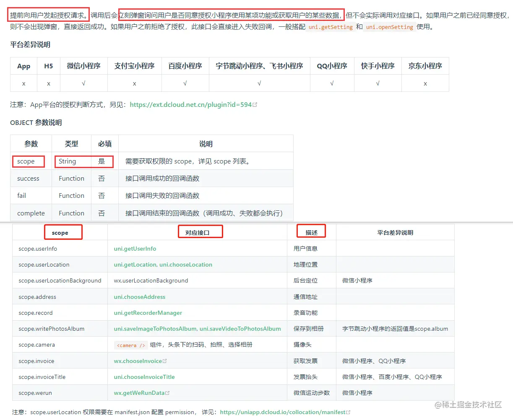Open the ext.dcloud.net.cn plugin link

pos(191,105)
